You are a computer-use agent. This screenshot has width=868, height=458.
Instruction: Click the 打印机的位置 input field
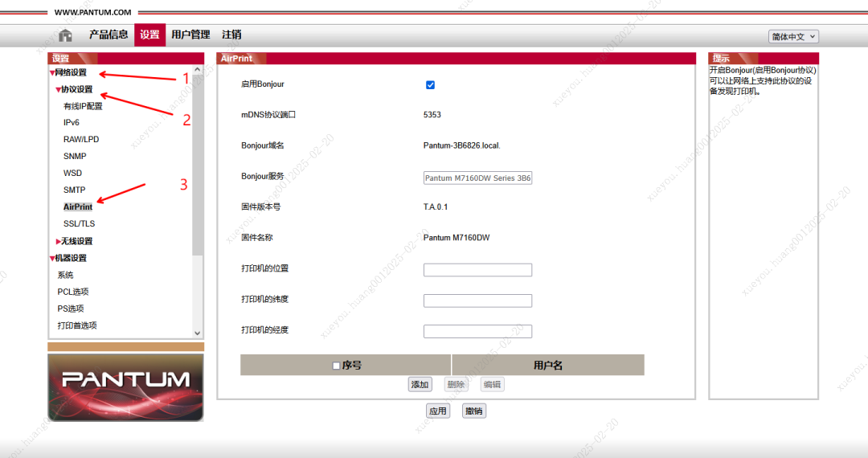pos(477,270)
